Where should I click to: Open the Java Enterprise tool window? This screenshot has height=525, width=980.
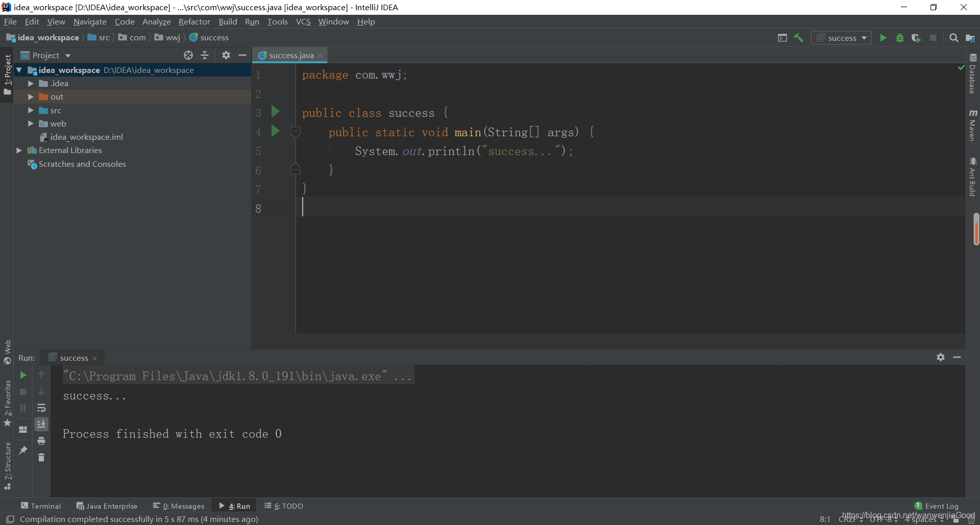point(107,506)
